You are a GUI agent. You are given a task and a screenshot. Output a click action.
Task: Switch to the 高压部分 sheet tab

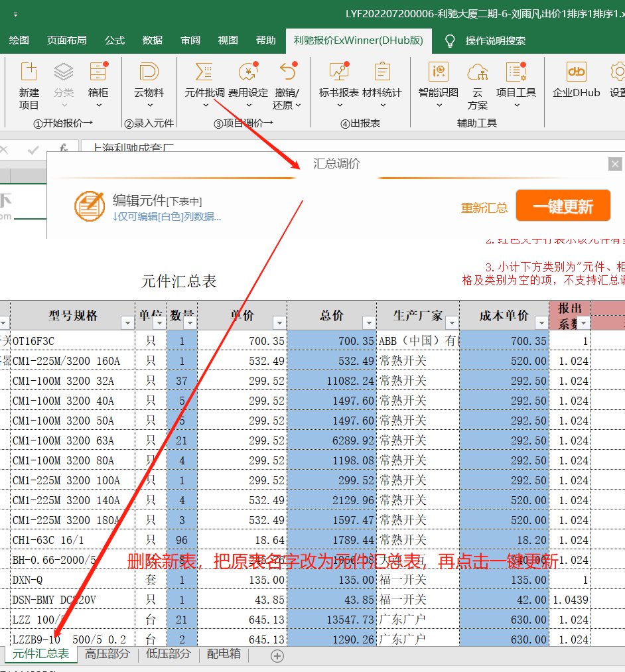pyautogui.click(x=107, y=653)
